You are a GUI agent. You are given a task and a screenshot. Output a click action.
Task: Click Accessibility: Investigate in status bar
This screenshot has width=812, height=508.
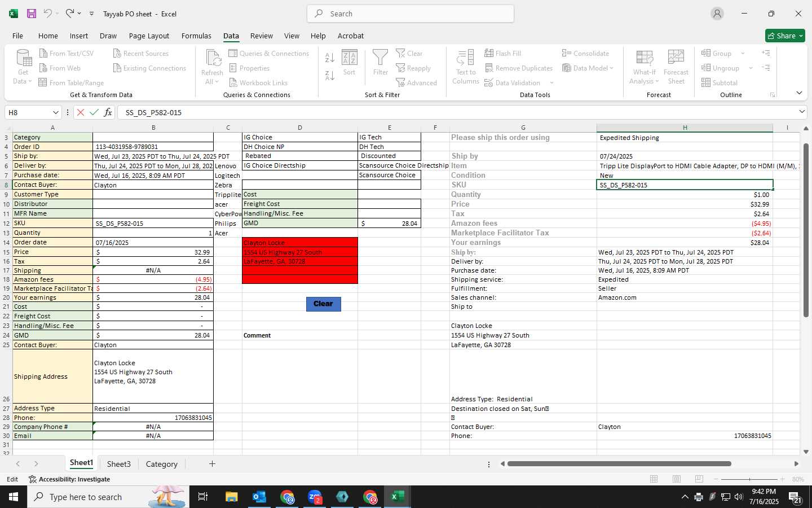click(x=69, y=479)
